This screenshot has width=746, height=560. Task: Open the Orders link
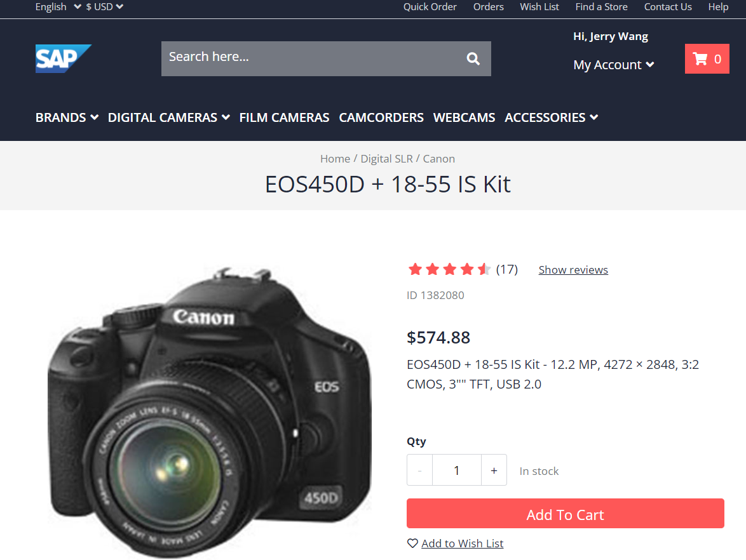click(x=488, y=6)
